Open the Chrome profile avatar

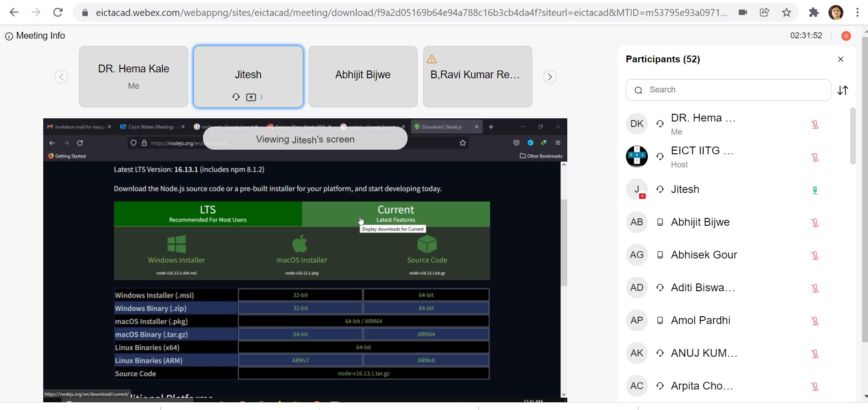[x=836, y=13]
